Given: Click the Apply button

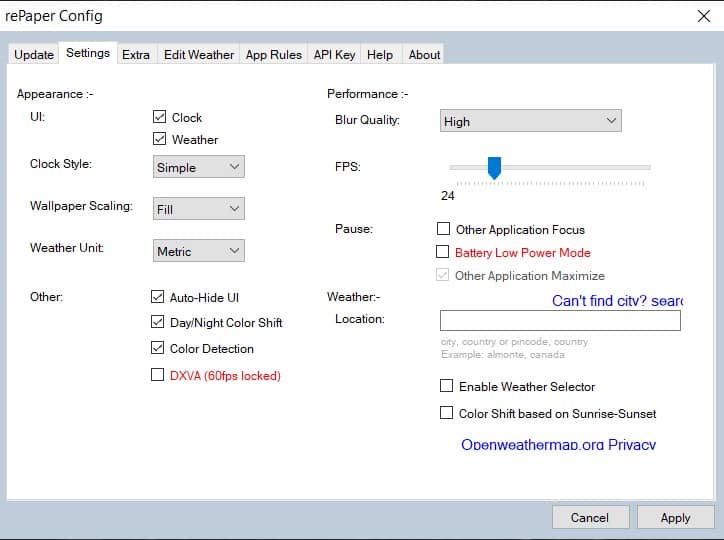Looking at the screenshot, I should point(675,517).
